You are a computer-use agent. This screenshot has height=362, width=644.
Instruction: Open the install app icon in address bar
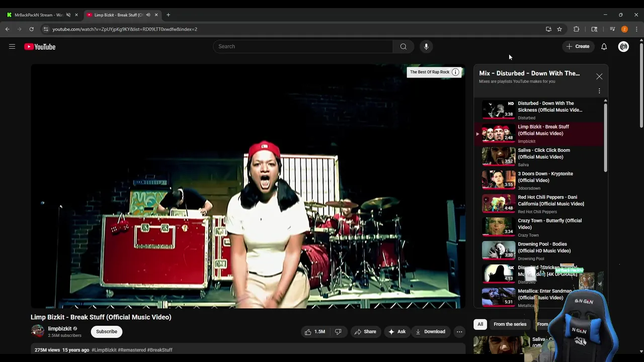tap(548, 29)
